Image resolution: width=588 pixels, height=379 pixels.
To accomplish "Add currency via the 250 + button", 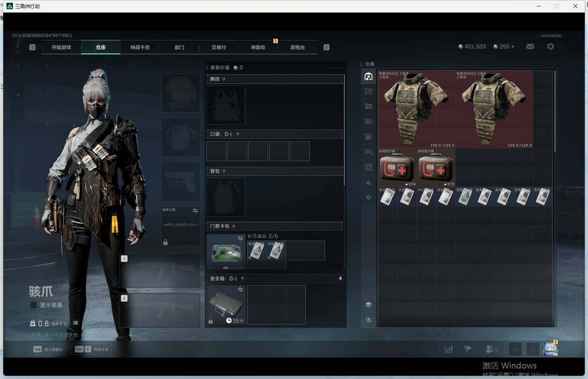I will (504, 47).
